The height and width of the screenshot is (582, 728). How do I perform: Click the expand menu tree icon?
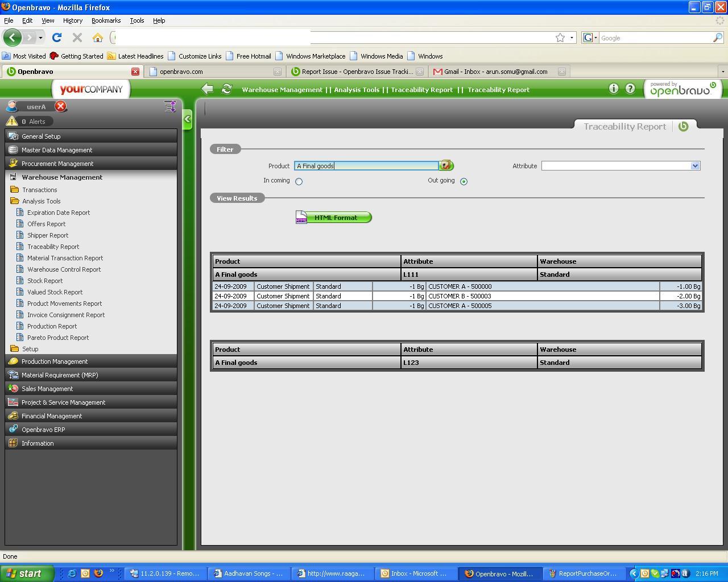[x=169, y=106]
